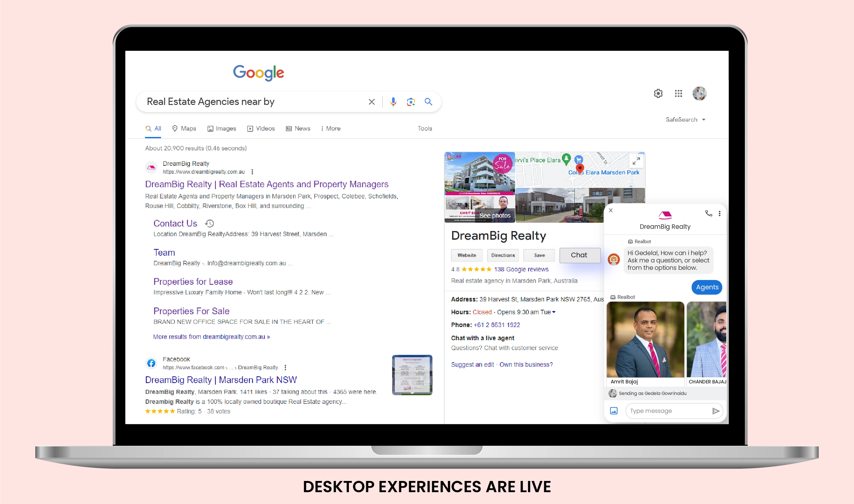Switch to the Images tab
The width and height of the screenshot is (854, 504).
pyautogui.click(x=222, y=128)
